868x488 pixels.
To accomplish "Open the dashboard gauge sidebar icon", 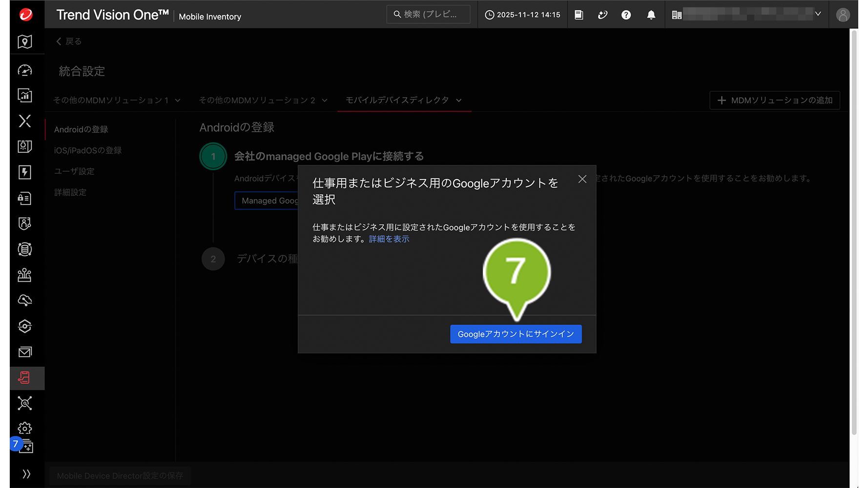I will click(x=25, y=70).
